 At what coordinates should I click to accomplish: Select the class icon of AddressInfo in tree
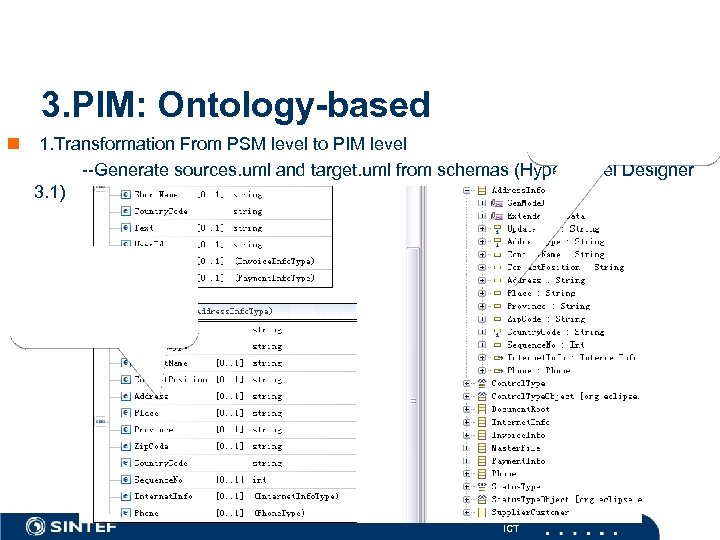click(482, 190)
